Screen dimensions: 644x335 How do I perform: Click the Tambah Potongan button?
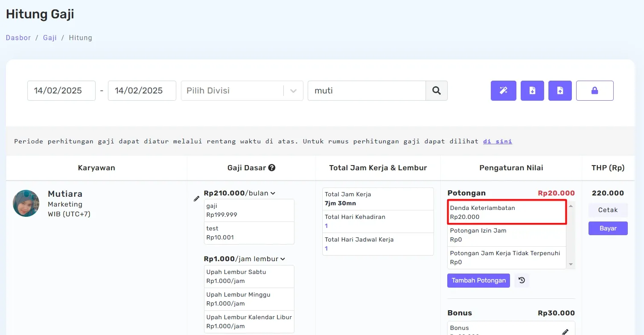[x=478, y=280]
